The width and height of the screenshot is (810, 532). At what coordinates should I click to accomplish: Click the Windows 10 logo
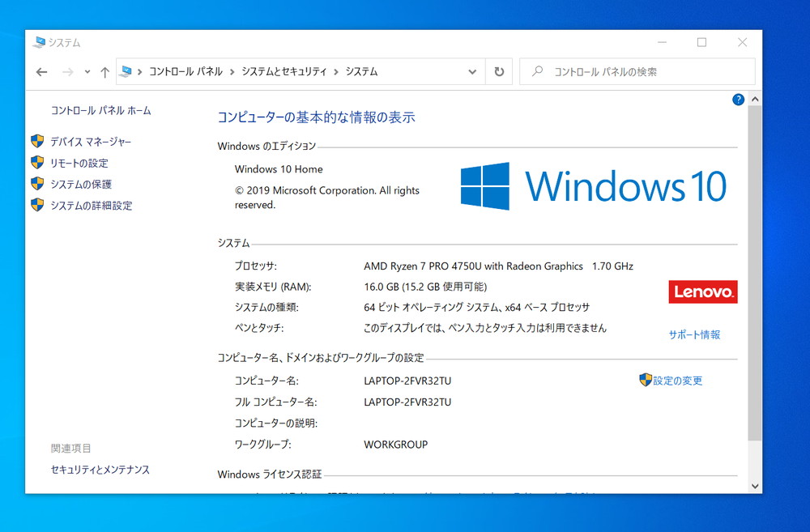(594, 186)
